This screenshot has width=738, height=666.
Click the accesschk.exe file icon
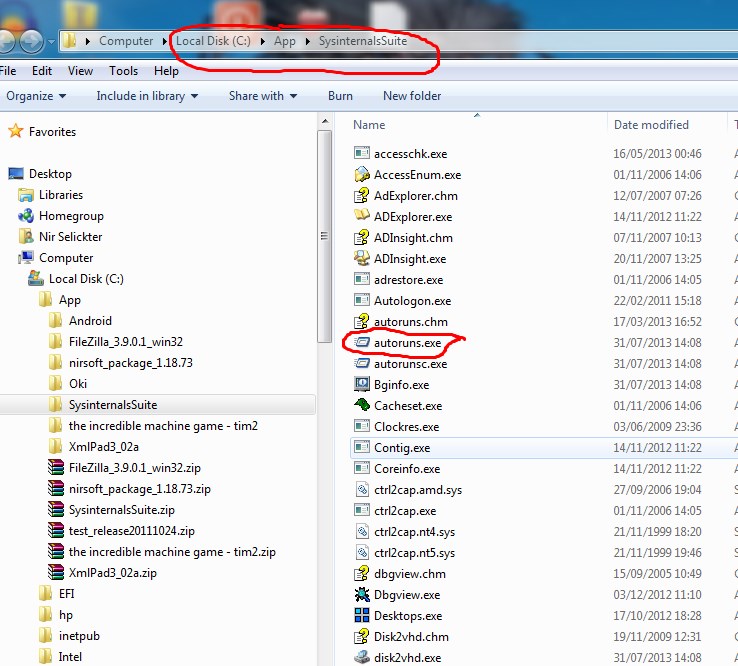(x=361, y=153)
